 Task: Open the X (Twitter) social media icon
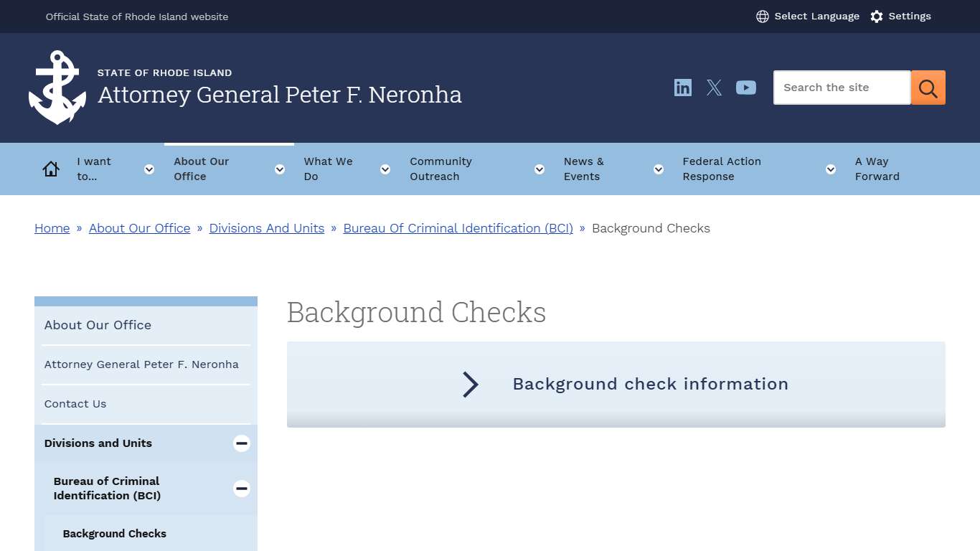(x=714, y=87)
